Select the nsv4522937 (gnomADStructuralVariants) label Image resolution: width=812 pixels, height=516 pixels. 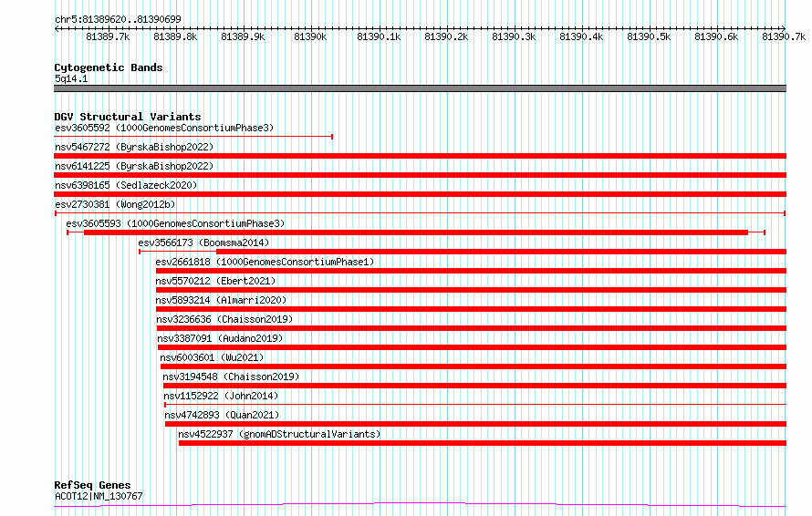(x=280, y=434)
